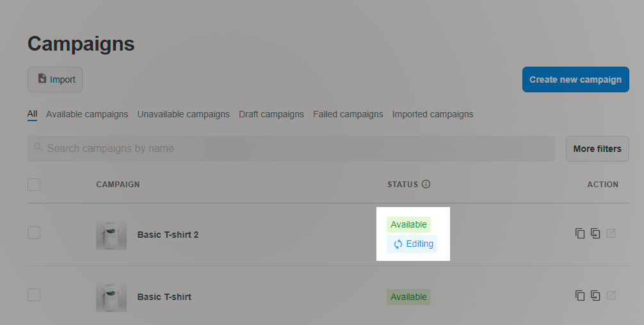The image size is (644, 325).
Task: Switch to the Draft campaigns tab
Action: pos(271,114)
